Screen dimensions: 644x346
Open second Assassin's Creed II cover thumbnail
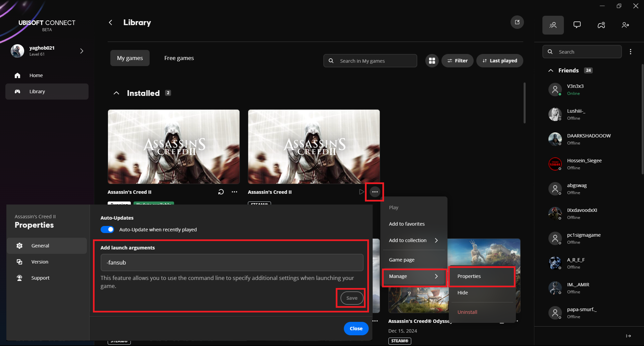tap(314, 147)
